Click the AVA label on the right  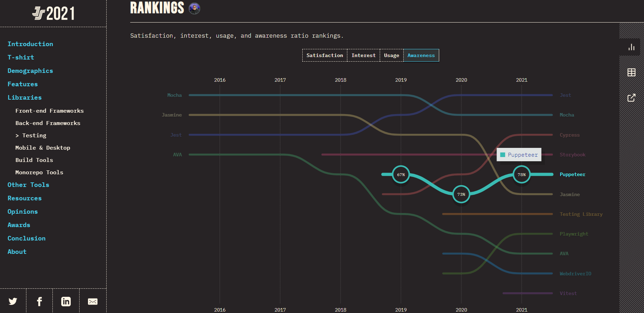564,253
